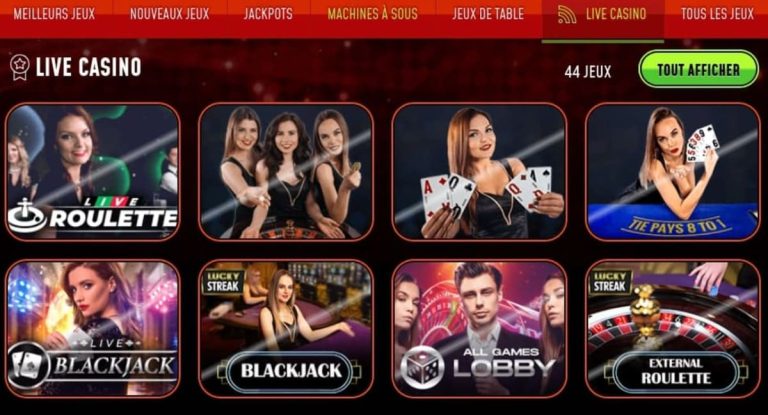Open the dealer holding ace cards thumbnail

[479, 172]
